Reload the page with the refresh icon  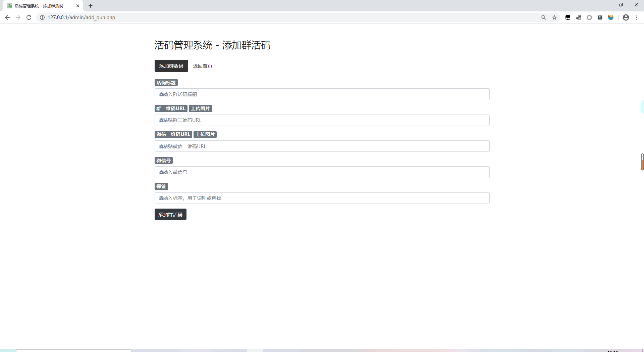pyautogui.click(x=29, y=17)
